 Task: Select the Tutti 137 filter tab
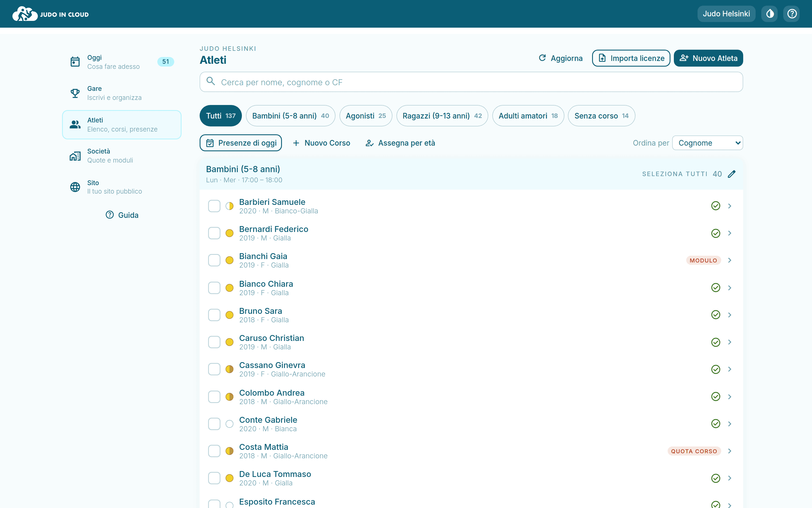coord(220,116)
